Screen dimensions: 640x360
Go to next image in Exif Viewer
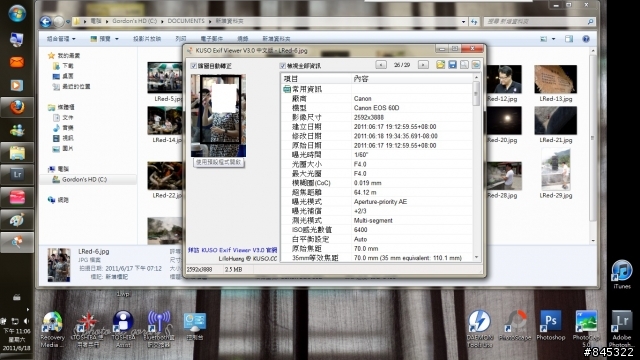click(423, 65)
